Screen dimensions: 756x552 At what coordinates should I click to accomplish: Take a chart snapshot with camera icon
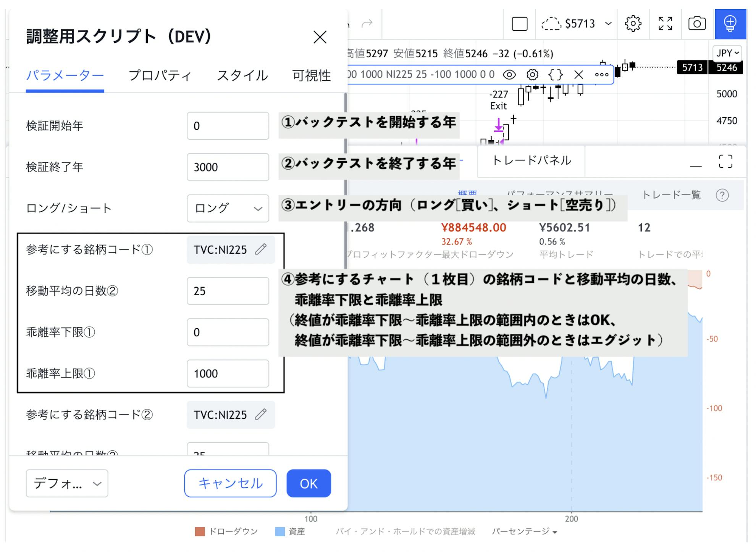697,24
